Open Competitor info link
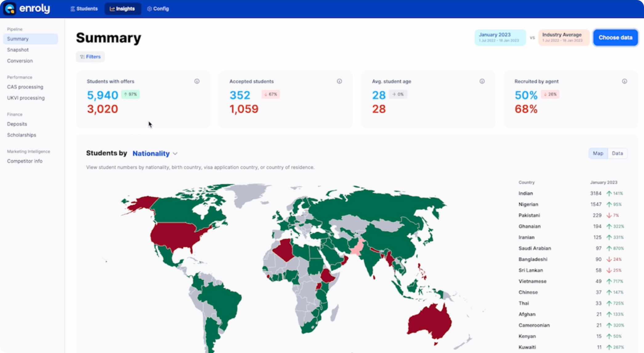This screenshot has height=353, width=644. point(25,161)
